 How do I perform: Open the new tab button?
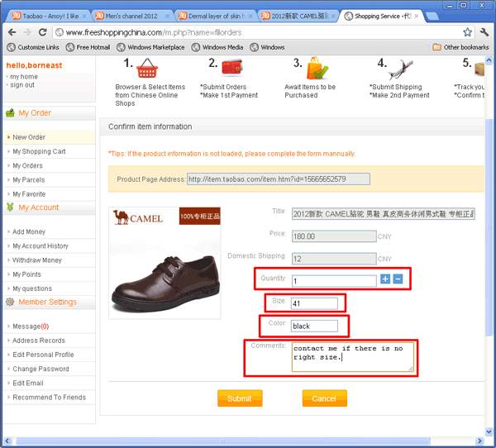[432, 17]
